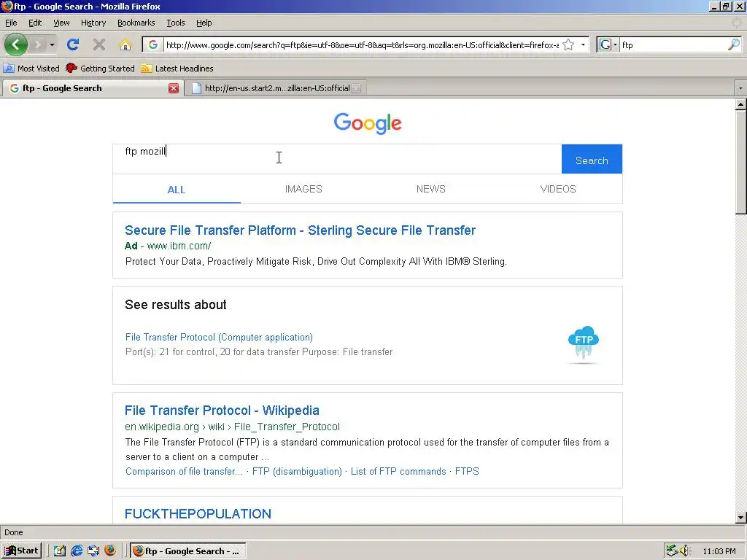Image resolution: width=747 pixels, height=560 pixels.
Task: Click the FTP cloud thumbnail image
Action: (584, 343)
